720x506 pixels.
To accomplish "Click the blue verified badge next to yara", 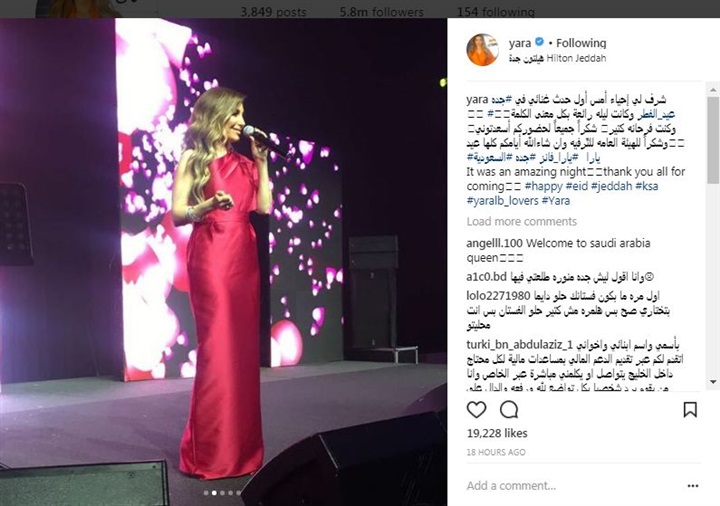I will click(540, 42).
